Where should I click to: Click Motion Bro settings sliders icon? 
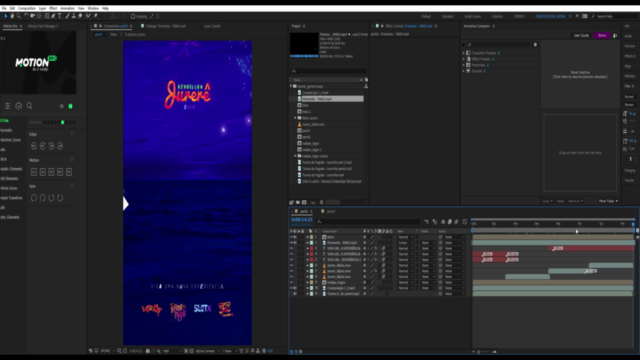point(7,106)
